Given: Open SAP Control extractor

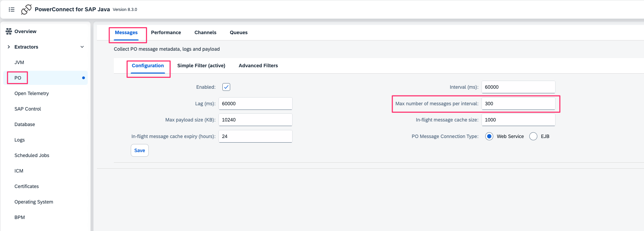Looking at the screenshot, I should tap(27, 109).
